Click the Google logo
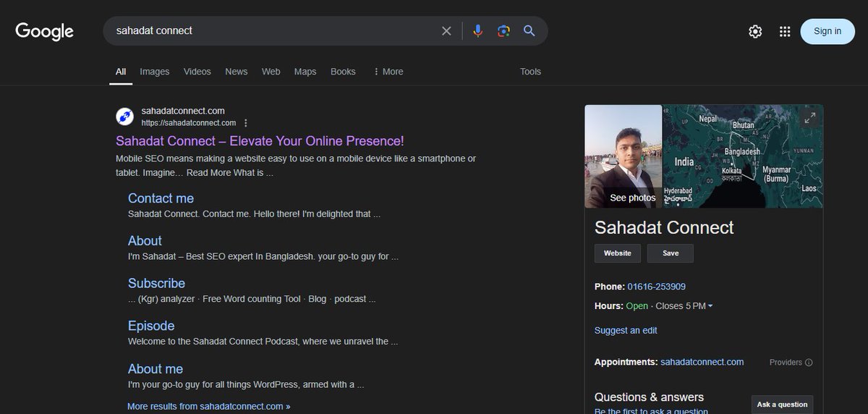Screen dimensions: 868x414 pyautogui.click(x=45, y=31)
